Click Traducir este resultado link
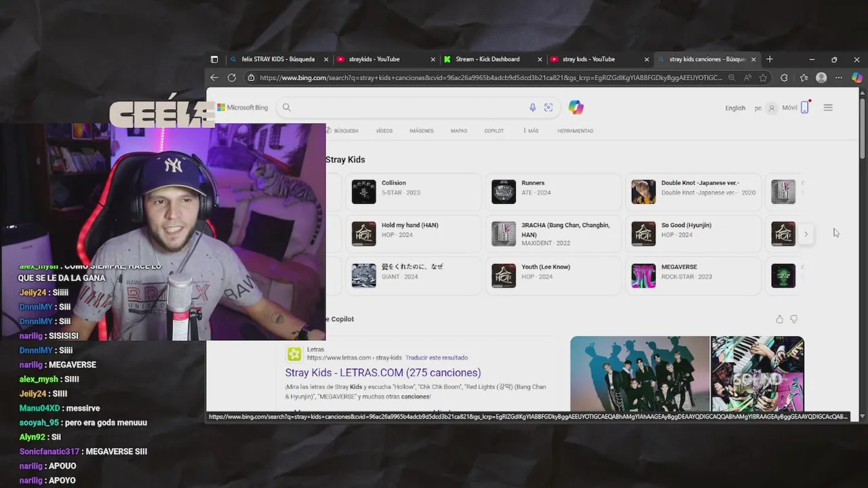 pyautogui.click(x=437, y=358)
